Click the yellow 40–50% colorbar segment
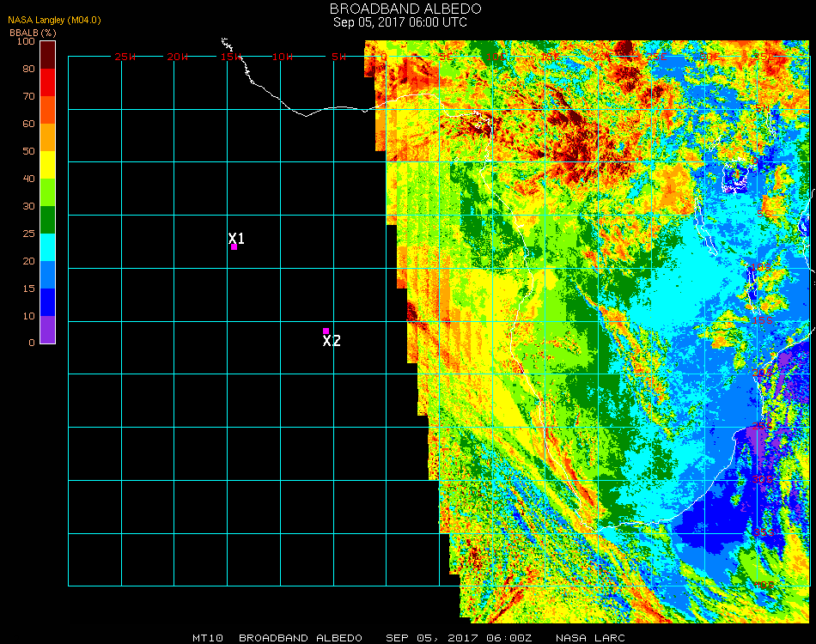The height and width of the screenshot is (644, 816). click(x=48, y=165)
